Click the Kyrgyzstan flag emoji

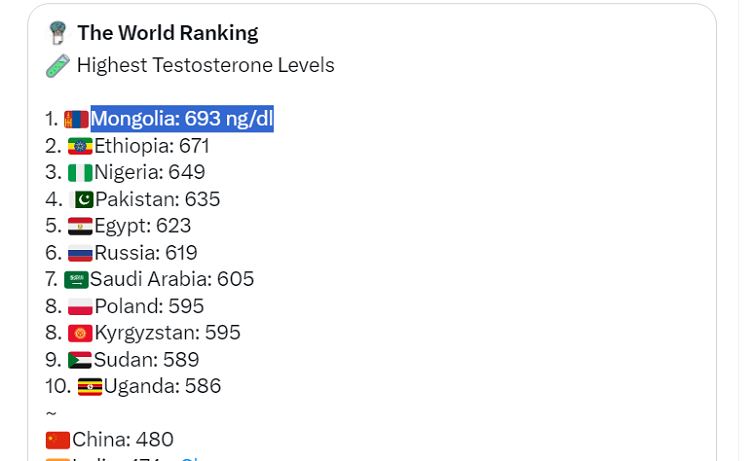pos(81,333)
